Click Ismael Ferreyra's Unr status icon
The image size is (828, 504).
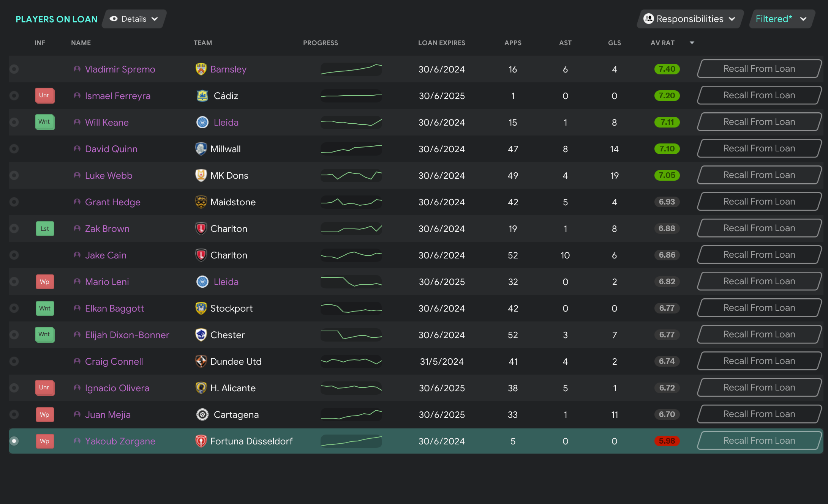[44, 95]
